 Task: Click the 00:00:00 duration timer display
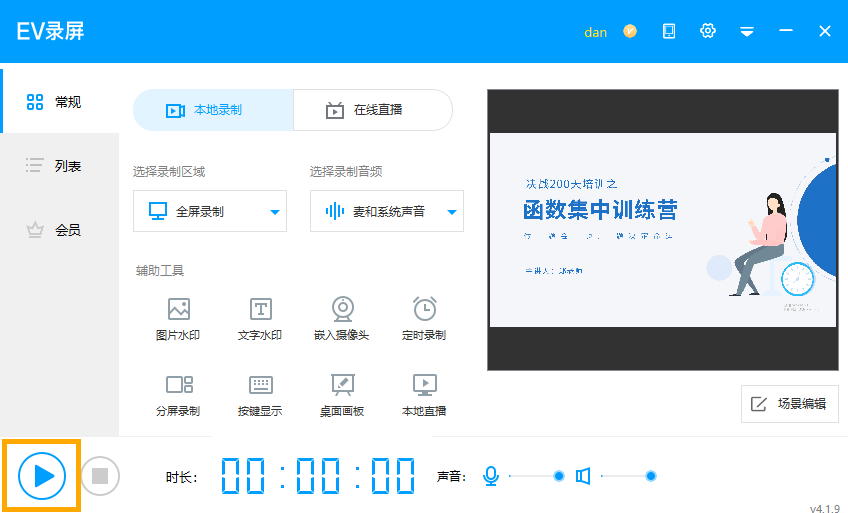(318, 476)
